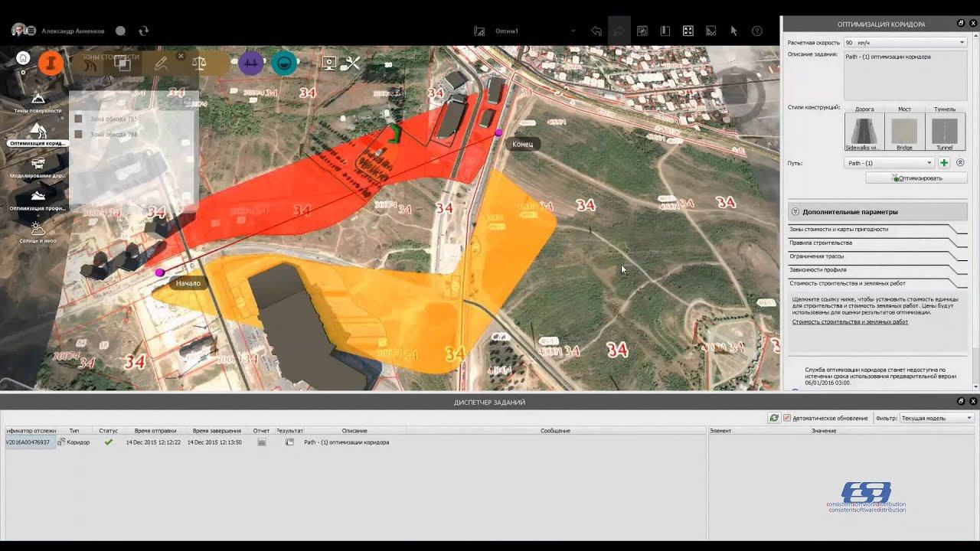Click the purple bridge tool icon

coord(251,63)
